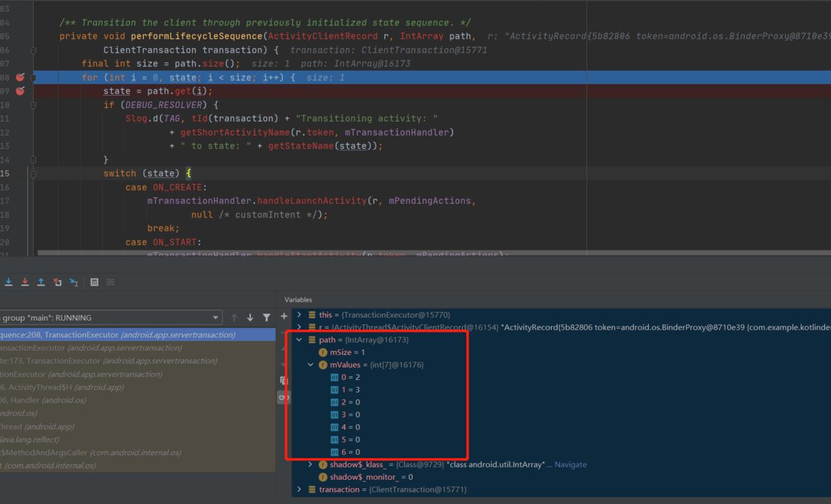Select the Handler (android.os) stack frame
Image resolution: width=831 pixels, height=504 pixels.
coord(137,400)
